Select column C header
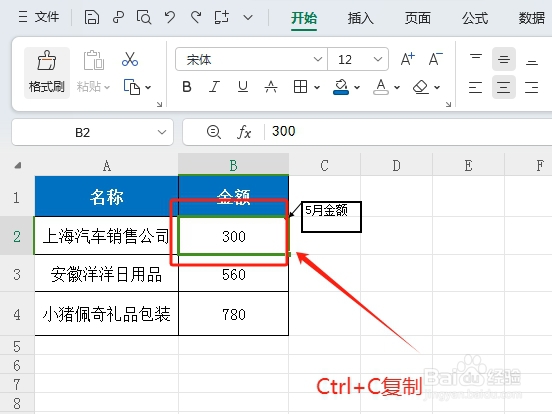 point(325,165)
